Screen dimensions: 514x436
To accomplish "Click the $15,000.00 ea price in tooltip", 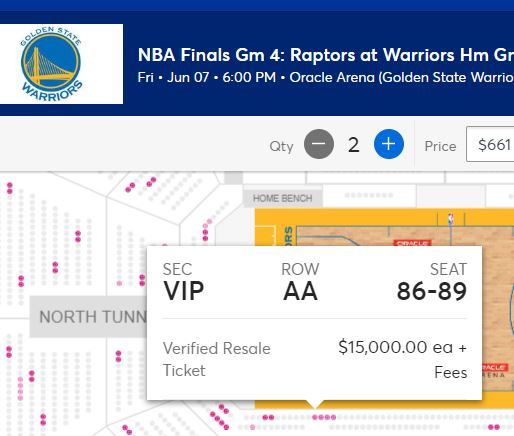I will click(396, 347).
